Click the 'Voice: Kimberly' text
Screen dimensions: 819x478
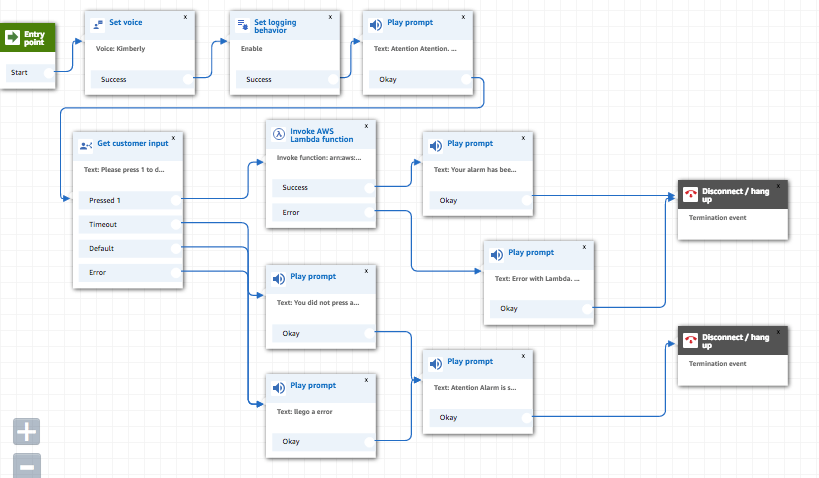[x=121, y=49]
